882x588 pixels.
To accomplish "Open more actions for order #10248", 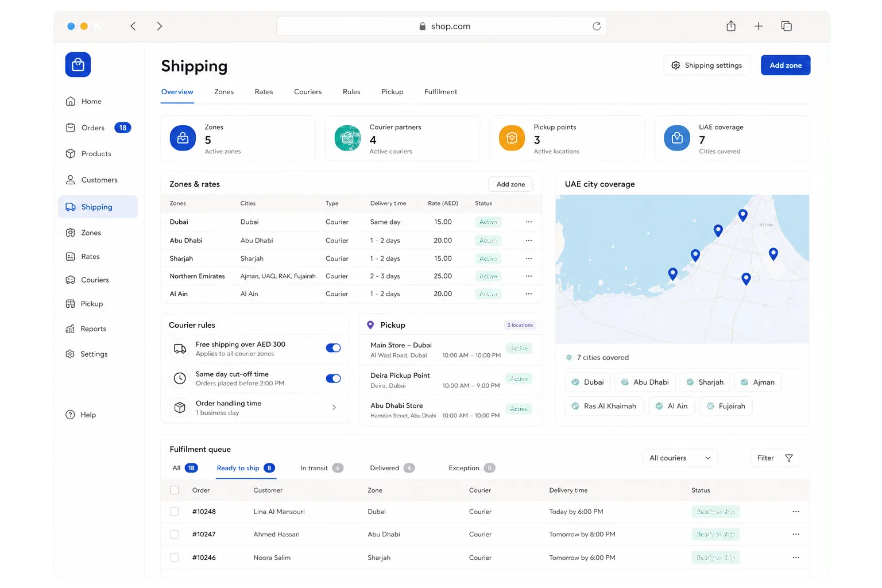I will click(x=796, y=512).
